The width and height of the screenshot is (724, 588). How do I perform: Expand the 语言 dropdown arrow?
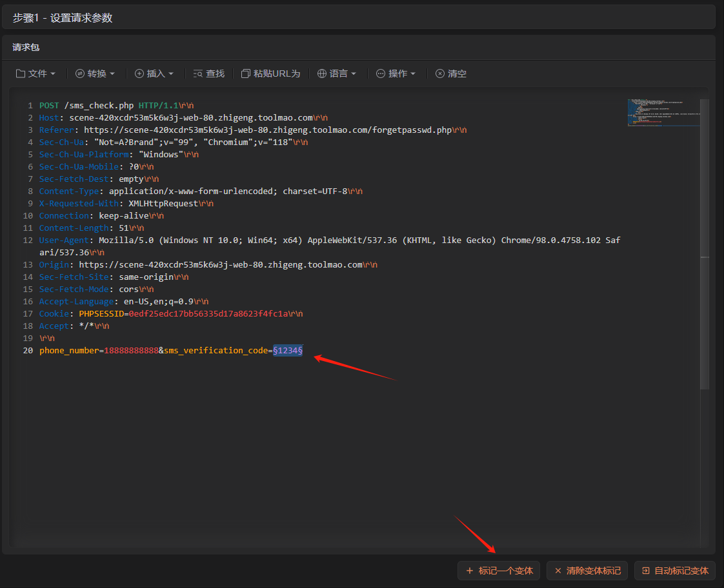354,73
